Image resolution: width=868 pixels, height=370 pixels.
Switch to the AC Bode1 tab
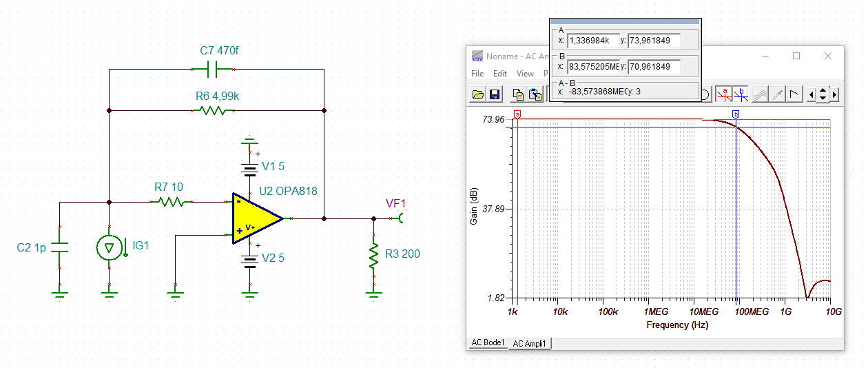click(x=488, y=342)
